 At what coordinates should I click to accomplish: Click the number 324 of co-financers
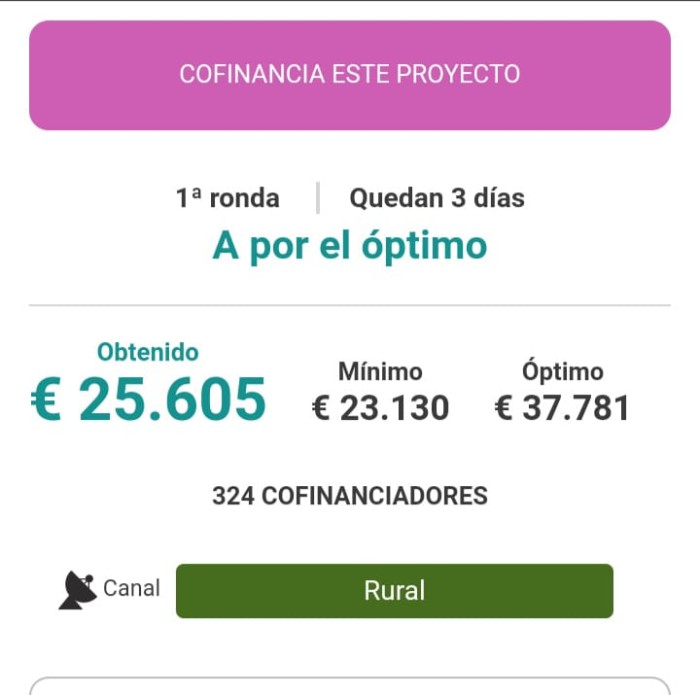(x=231, y=495)
